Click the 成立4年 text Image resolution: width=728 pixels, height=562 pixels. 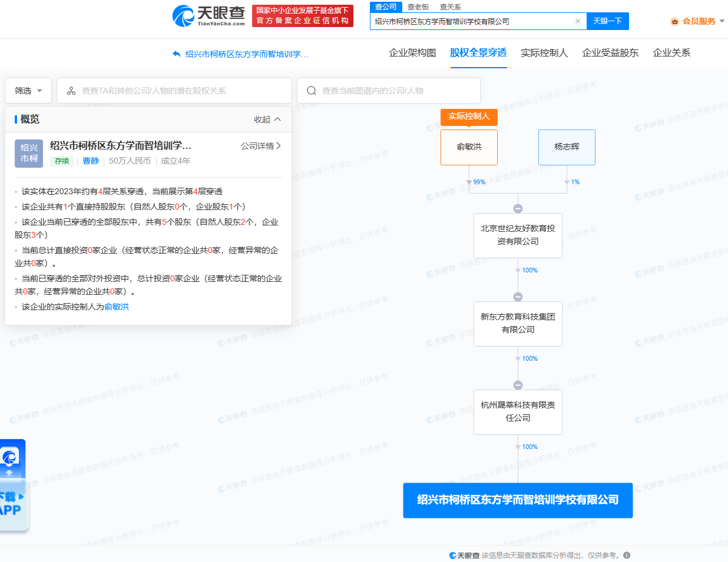(x=176, y=161)
